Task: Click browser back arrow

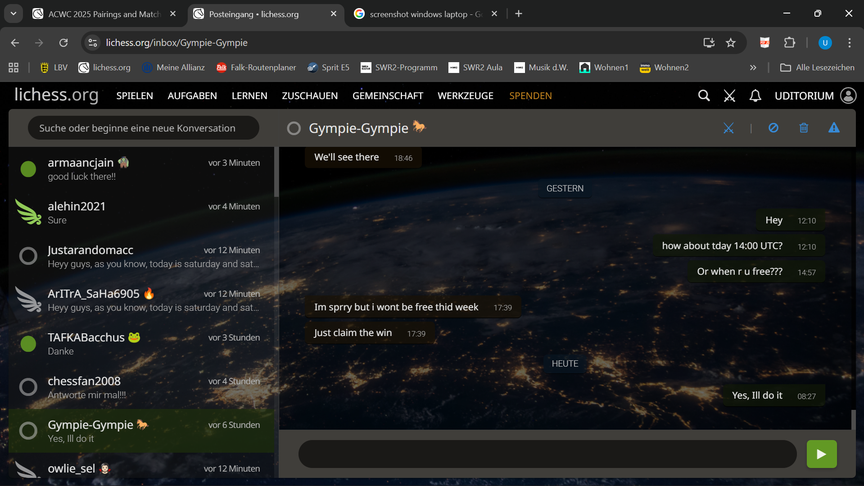Action: coord(15,42)
